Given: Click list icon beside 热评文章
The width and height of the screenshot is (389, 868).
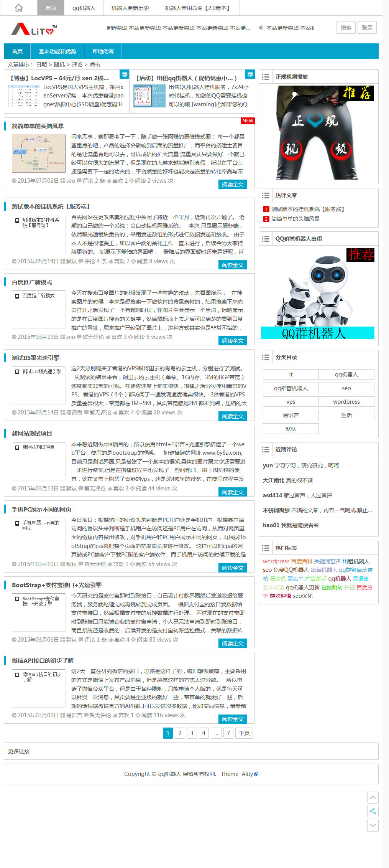Looking at the screenshot, I should pyautogui.click(x=266, y=195).
